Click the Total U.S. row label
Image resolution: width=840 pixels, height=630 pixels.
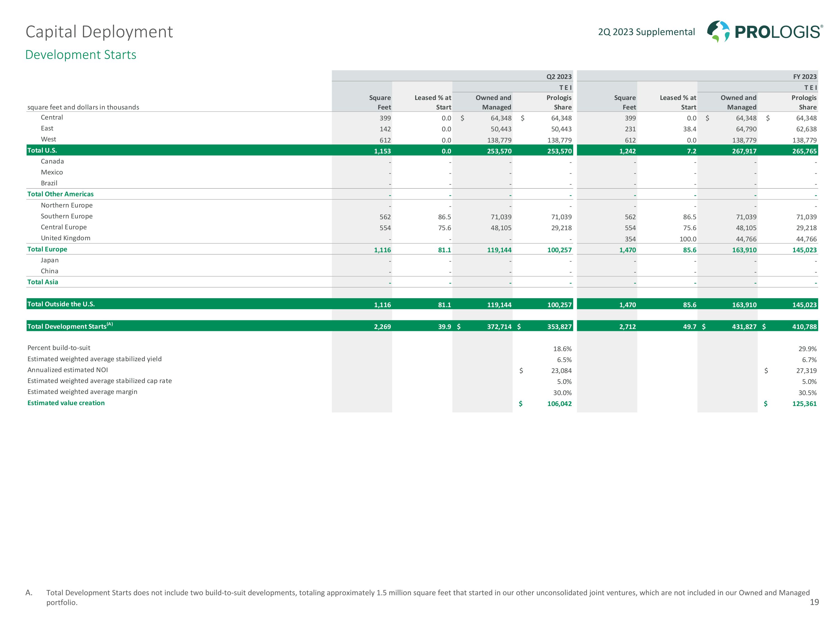pos(42,150)
